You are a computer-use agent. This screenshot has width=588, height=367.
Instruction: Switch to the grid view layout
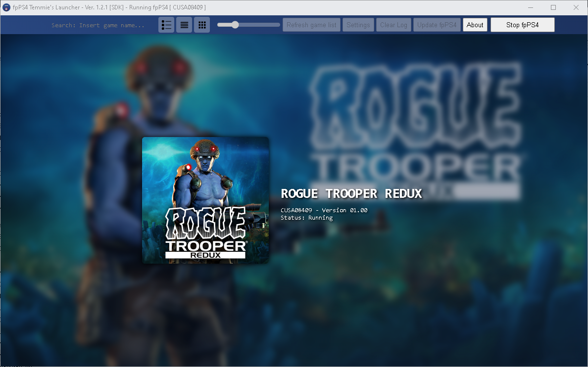202,24
